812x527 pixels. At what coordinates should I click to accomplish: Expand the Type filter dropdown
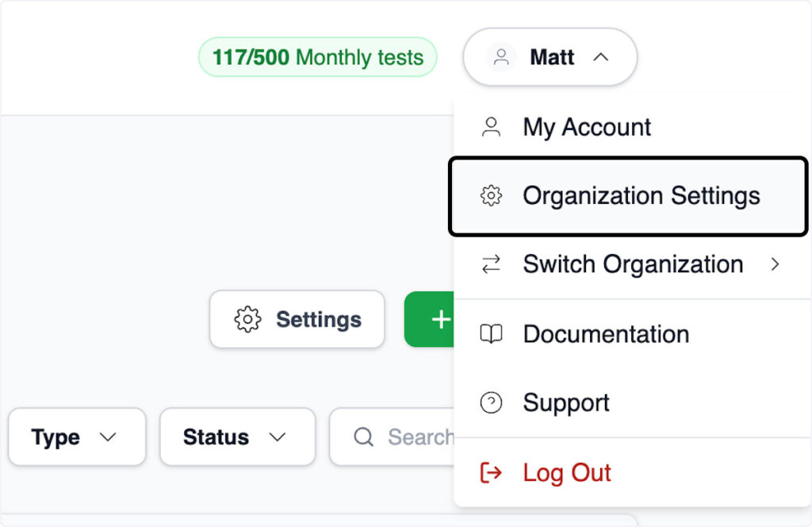77,437
